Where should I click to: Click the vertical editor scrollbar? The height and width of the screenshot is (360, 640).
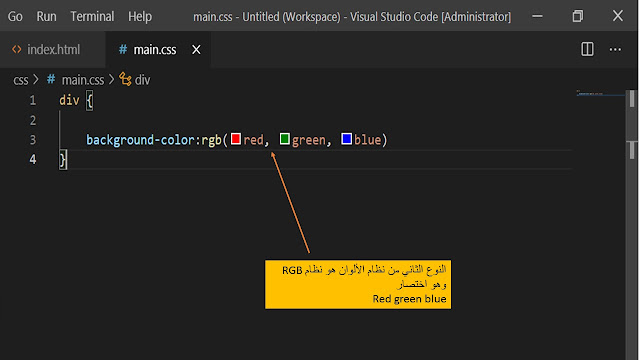632,224
